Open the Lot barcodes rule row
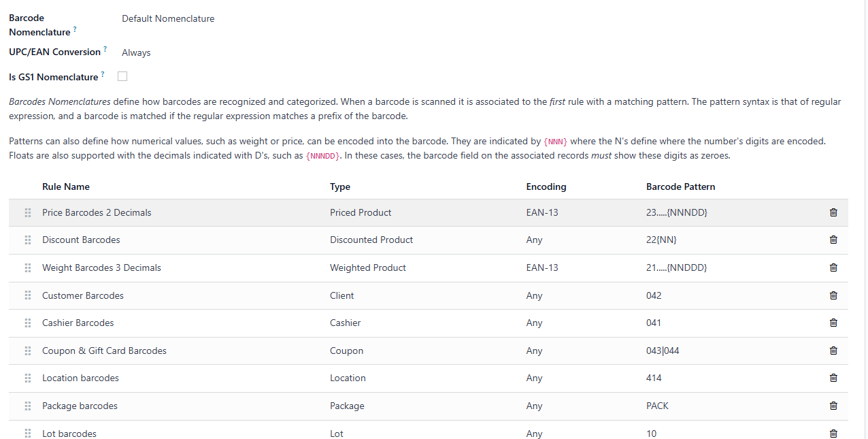Viewport: 868px width, 439px height. [x=429, y=433]
